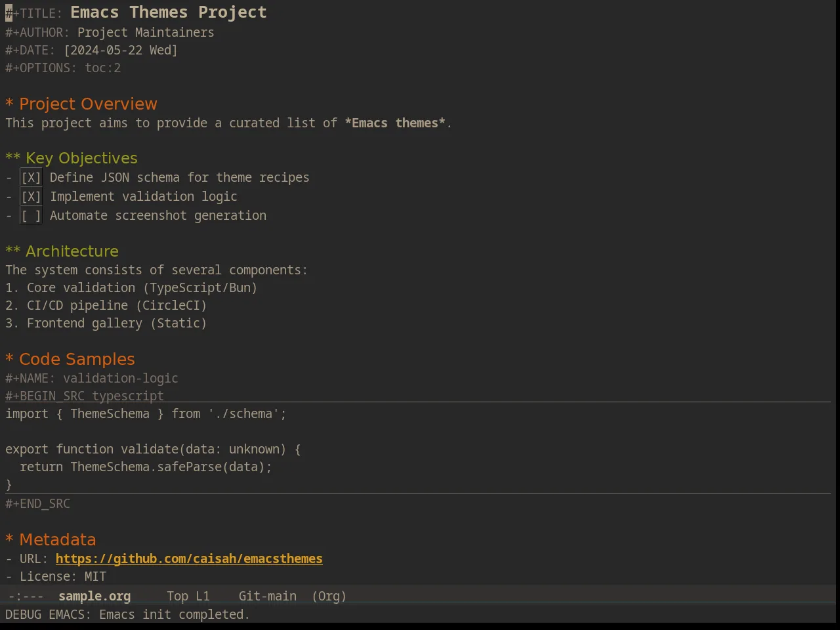Click the Project Maintainers author value
This screenshot has height=630, width=840.
pos(146,32)
